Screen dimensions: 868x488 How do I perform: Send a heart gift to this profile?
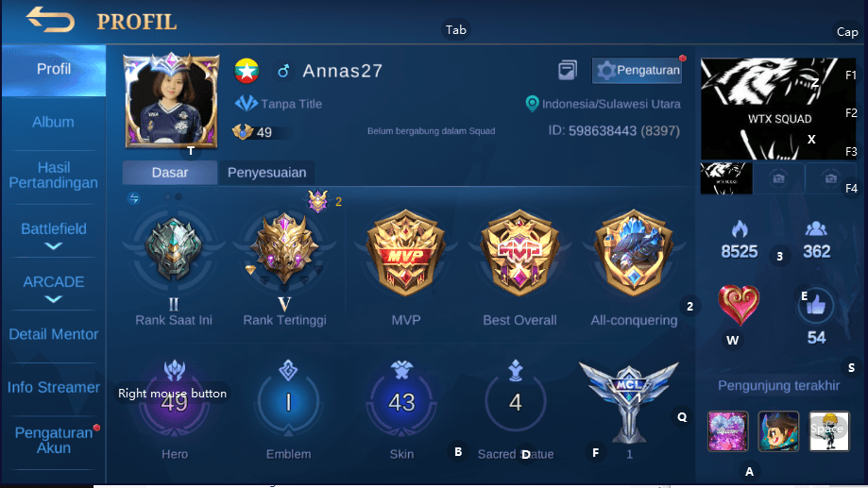point(739,304)
